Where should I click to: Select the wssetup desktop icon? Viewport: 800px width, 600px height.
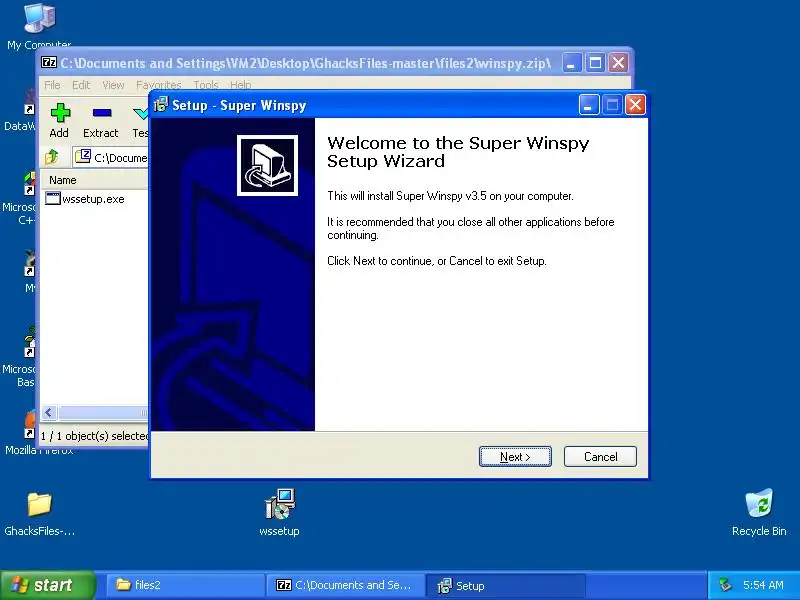coord(280,512)
